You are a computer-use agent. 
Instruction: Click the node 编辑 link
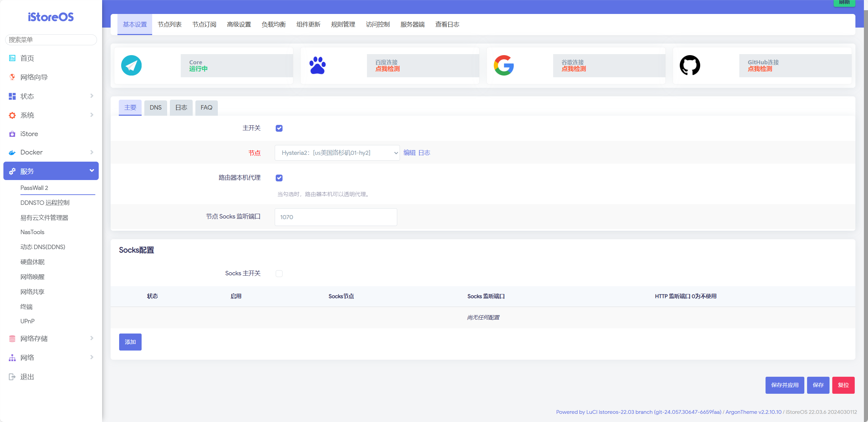tap(409, 153)
